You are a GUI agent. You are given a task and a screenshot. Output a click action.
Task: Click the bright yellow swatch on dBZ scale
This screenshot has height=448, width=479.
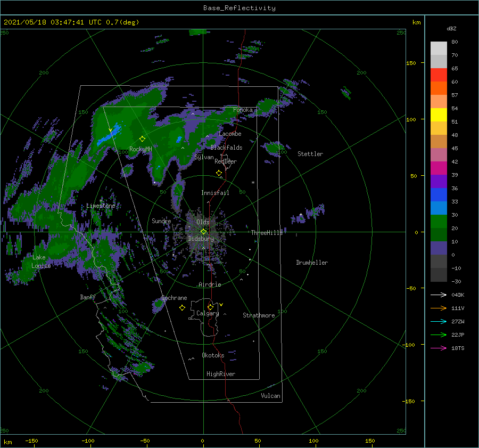[439, 115]
